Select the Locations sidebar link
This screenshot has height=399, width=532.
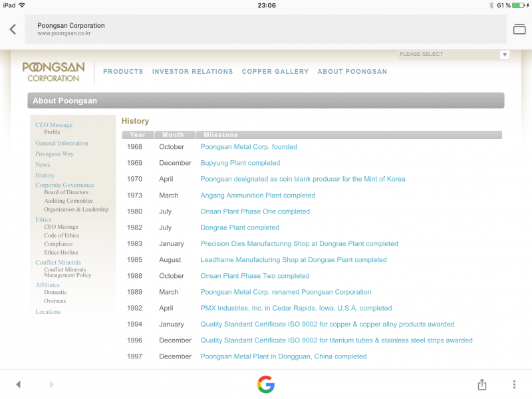tap(48, 312)
